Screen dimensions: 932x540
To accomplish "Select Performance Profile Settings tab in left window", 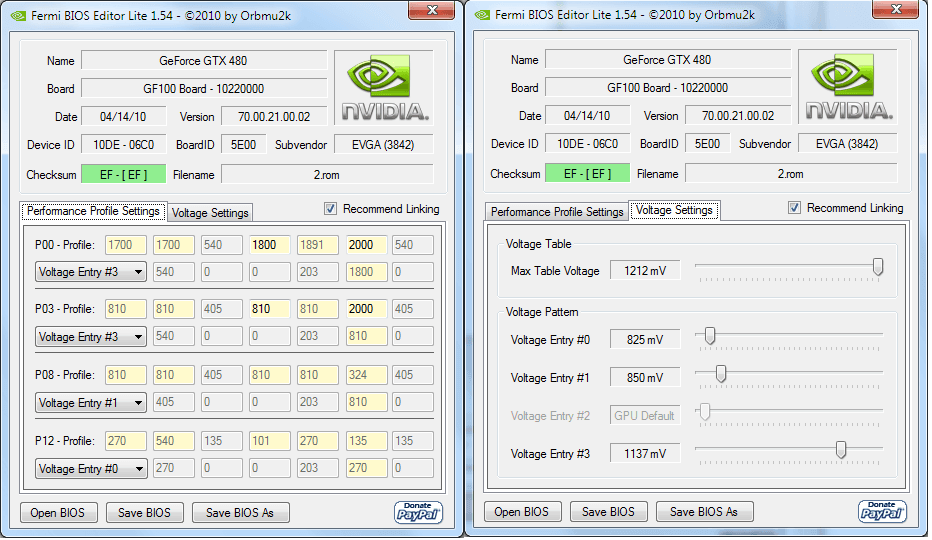I will pos(94,211).
